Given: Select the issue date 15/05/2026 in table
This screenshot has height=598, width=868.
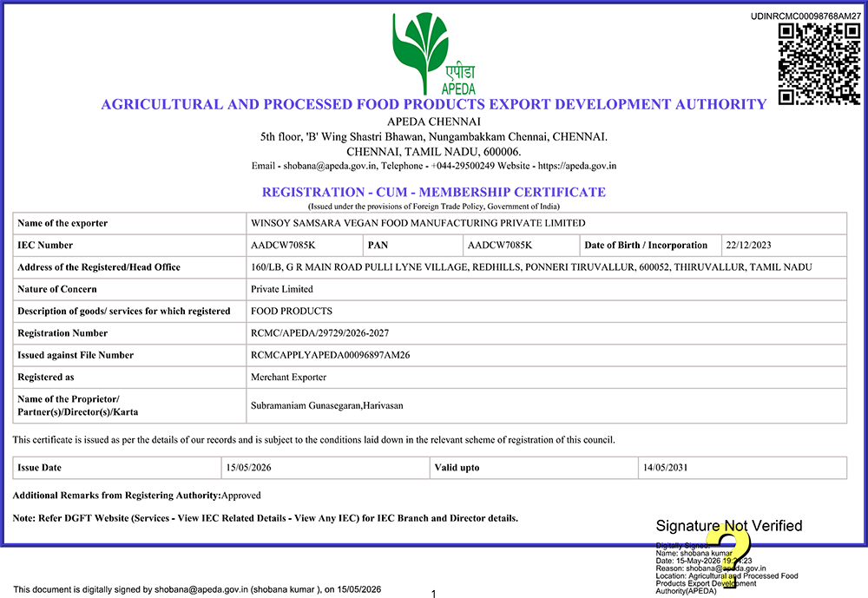Looking at the screenshot, I should (248, 467).
